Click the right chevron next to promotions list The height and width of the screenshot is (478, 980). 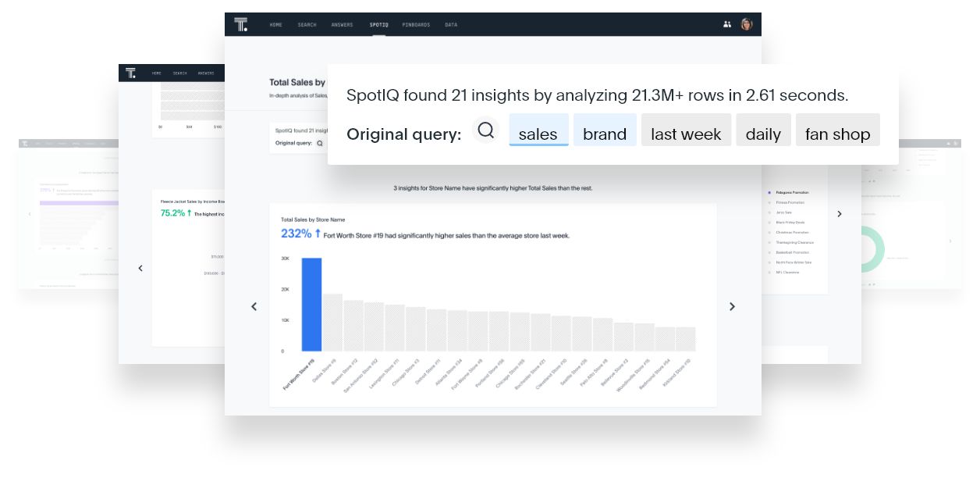(x=840, y=213)
